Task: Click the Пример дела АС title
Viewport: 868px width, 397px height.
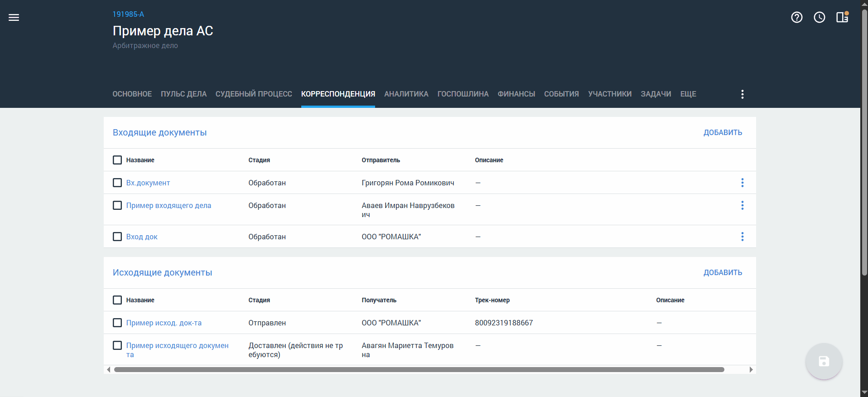Action: [x=163, y=31]
